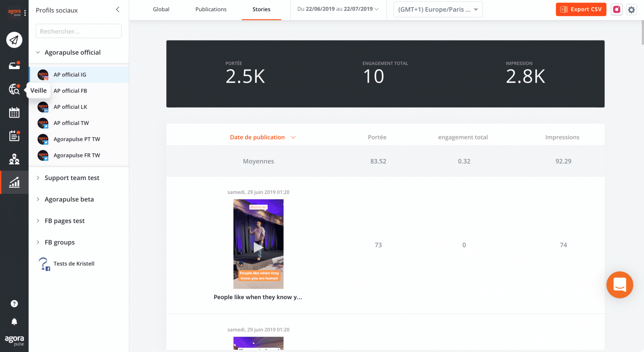Open the Inbox tray icon in sidebar
644x352 pixels.
tap(14, 65)
